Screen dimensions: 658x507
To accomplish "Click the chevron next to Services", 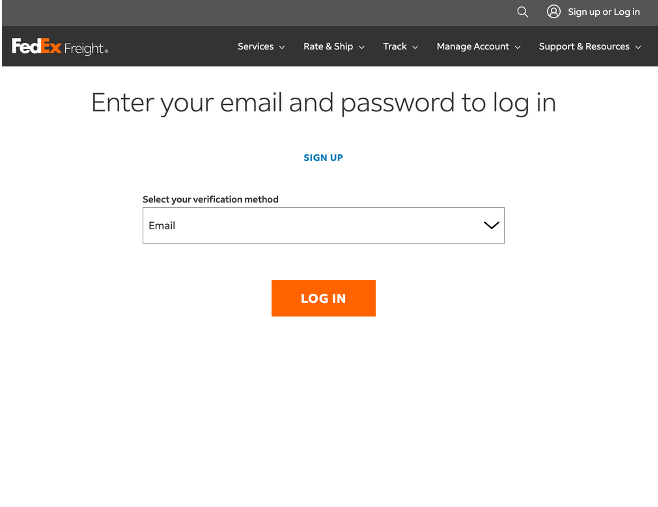I will [282, 47].
